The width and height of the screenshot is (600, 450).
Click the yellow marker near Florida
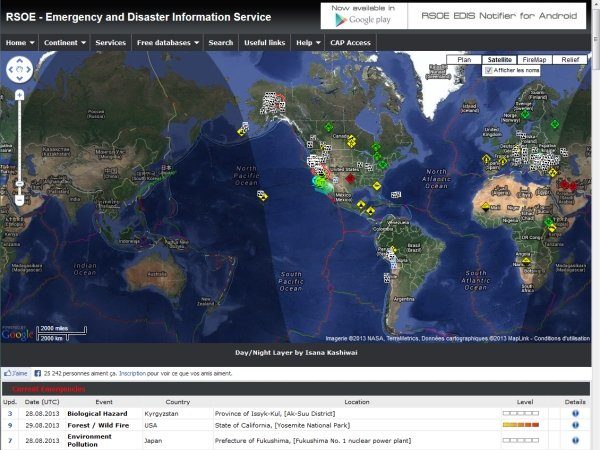[x=377, y=186]
